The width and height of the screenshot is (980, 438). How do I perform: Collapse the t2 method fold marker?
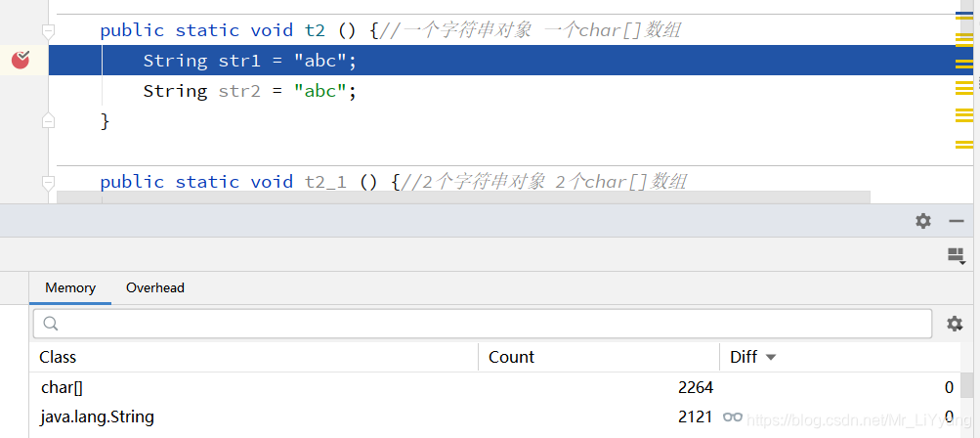click(48, 30)
